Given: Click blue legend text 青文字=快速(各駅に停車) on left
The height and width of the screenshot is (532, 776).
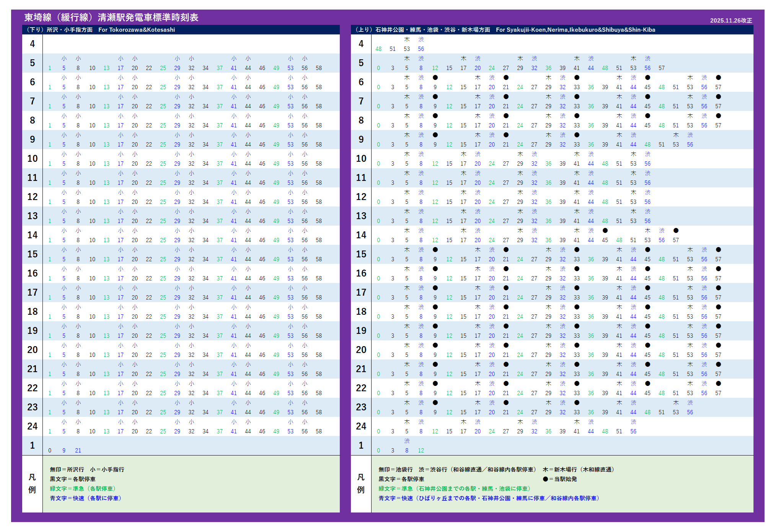Looking at the screenshot, I should pyautogui.click(x=85, y=498).
